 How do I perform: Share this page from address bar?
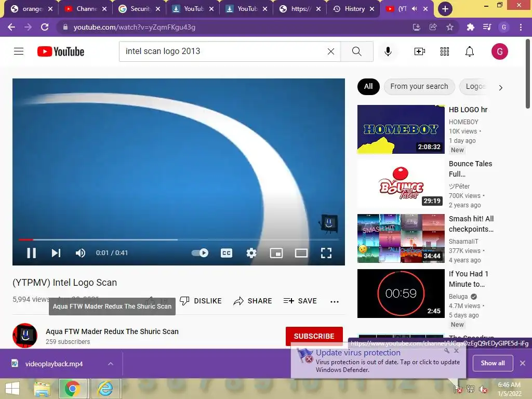tap(433, 27)
